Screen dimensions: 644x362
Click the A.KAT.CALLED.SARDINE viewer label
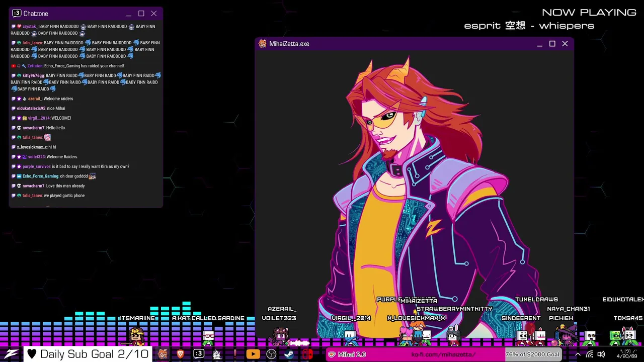pyautogui.click(x=208, y=318)
